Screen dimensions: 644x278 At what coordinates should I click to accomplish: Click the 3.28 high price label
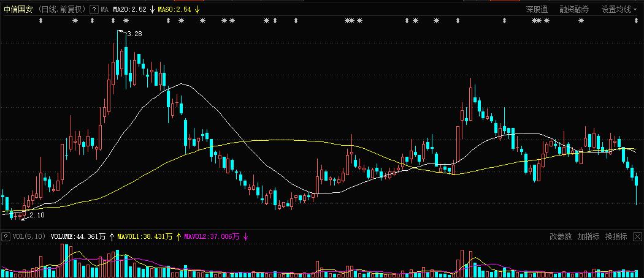pyautogui.click(x=135, y=34)
